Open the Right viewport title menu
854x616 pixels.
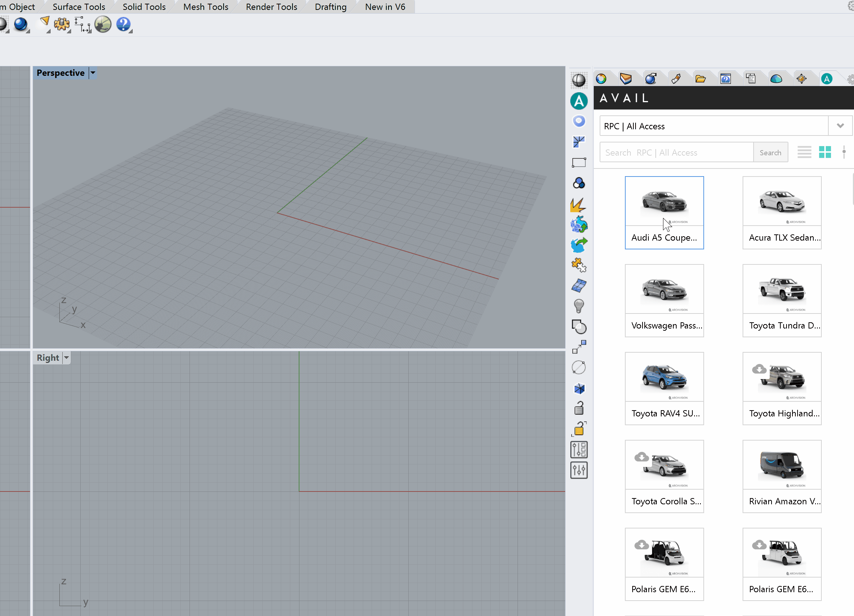click(66, 357)
